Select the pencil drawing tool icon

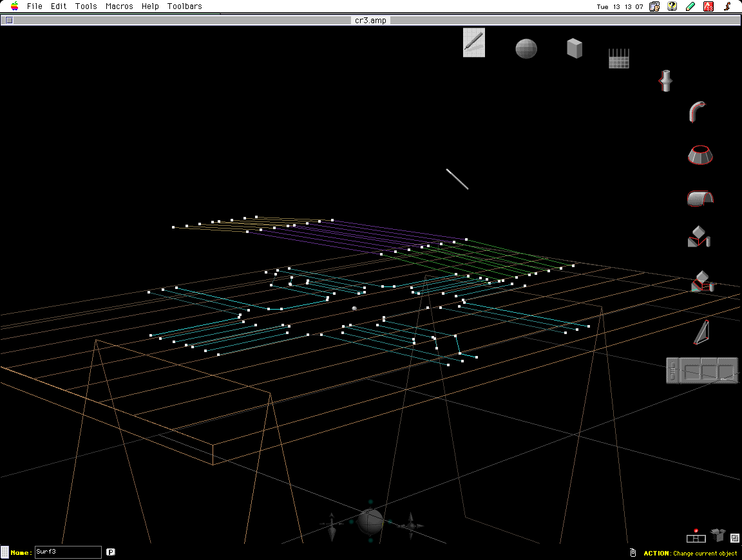pyautogui.click(x=474, y=42)
